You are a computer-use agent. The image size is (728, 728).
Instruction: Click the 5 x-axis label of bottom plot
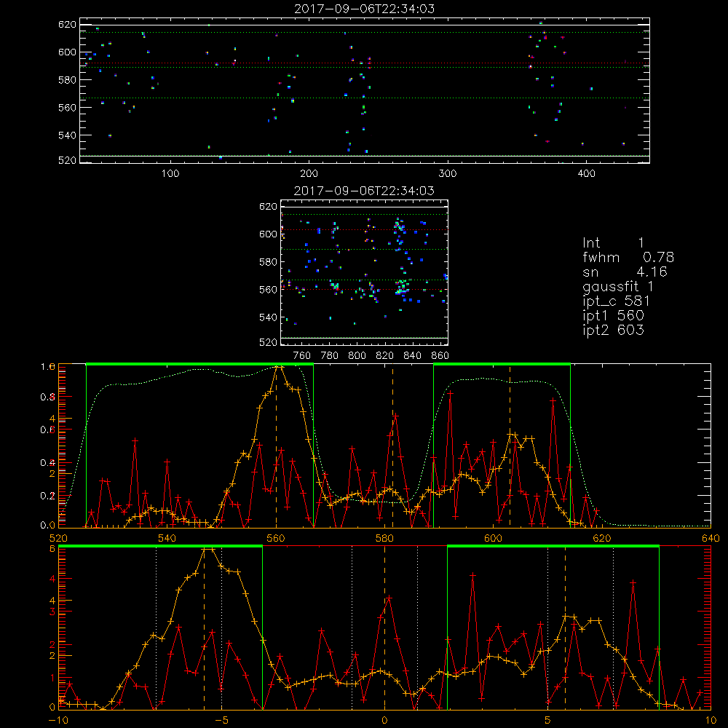(548, 721)
